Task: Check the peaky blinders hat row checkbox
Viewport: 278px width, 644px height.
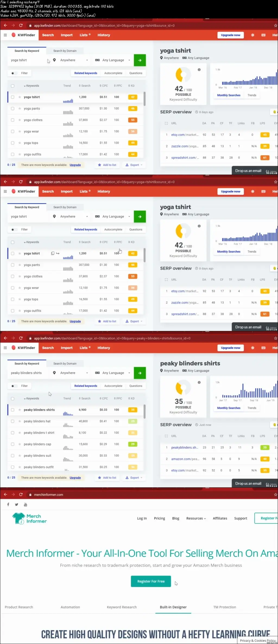Action: pos(12,421)
